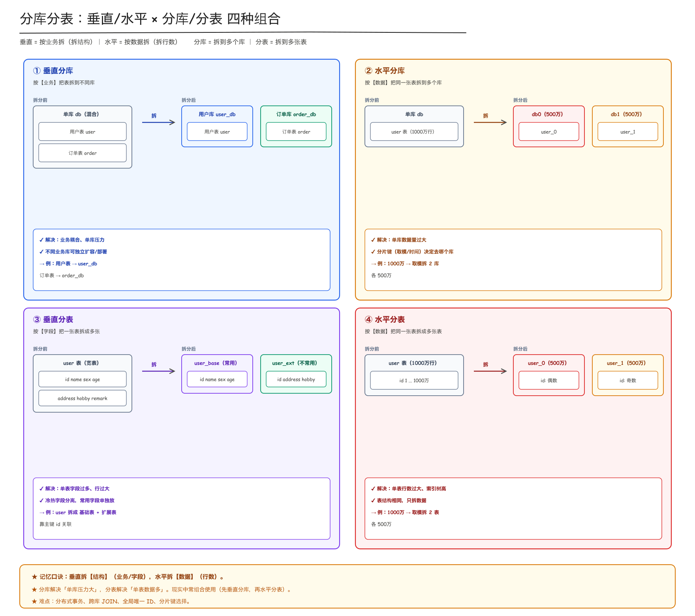Click 用户表 user inside 用户库 user_db

pyautogui.click(x=217, y=131)
